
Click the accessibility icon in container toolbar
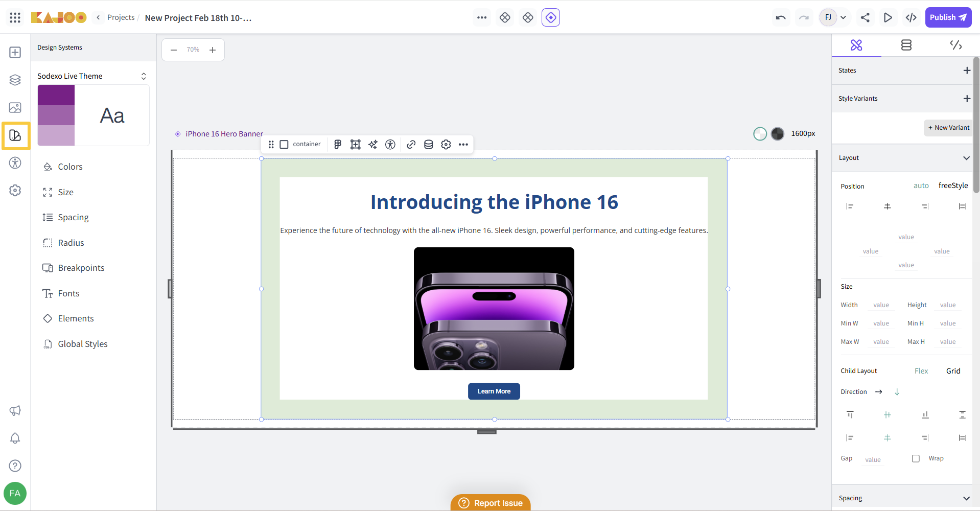pos(390,145)
